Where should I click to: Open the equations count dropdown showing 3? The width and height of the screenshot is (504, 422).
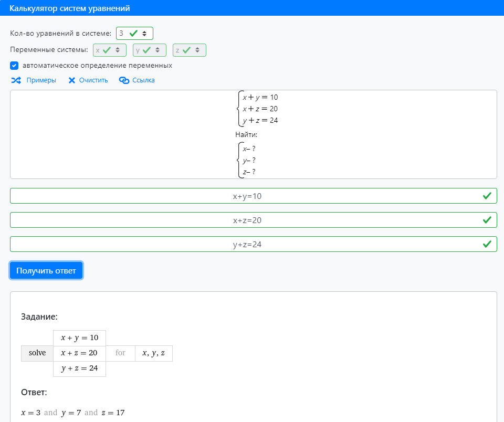point(135,34)
